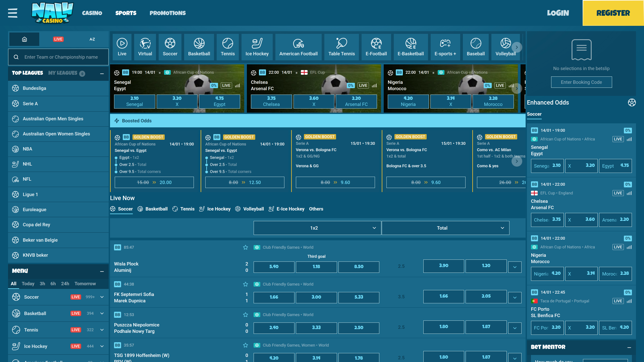Open the Table Tennis sports icon
This screenshot has height=362, width=644.
[x=341, y=47]
